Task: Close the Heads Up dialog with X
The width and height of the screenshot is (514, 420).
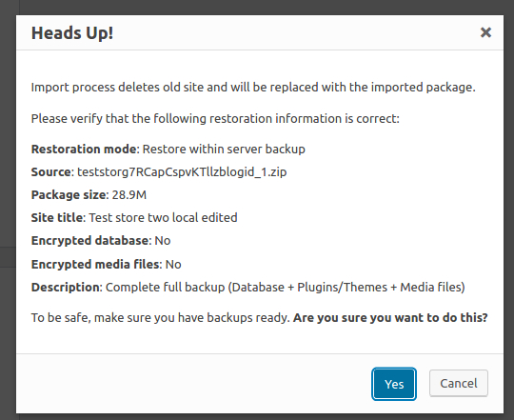Action: (x=485, y=32)
